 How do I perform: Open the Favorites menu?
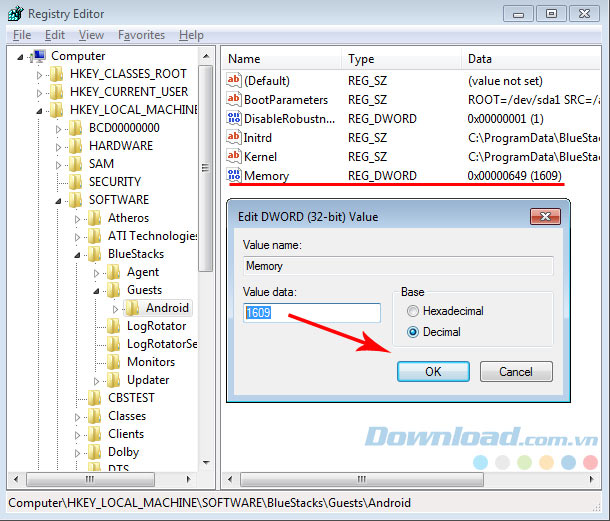coord(141,35)
